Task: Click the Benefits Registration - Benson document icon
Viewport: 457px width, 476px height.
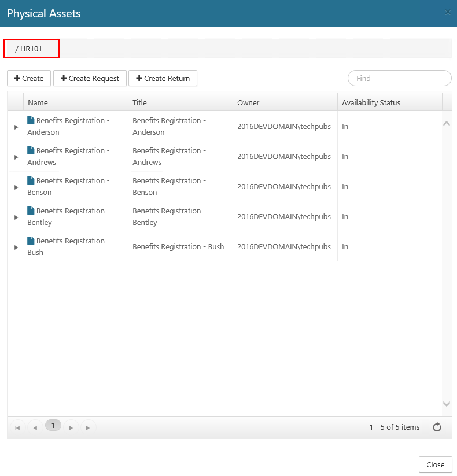Action: pyautogui.click(x=31, y=180)
